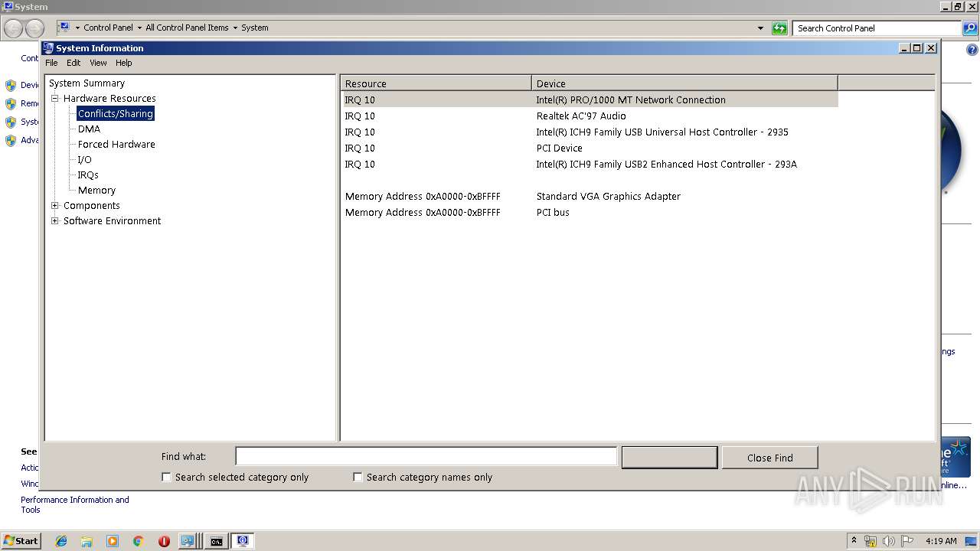The width and height of the screenshot is (980, 551).
Task: Open Performance Information and Tools link
Action: click(75, 504)
